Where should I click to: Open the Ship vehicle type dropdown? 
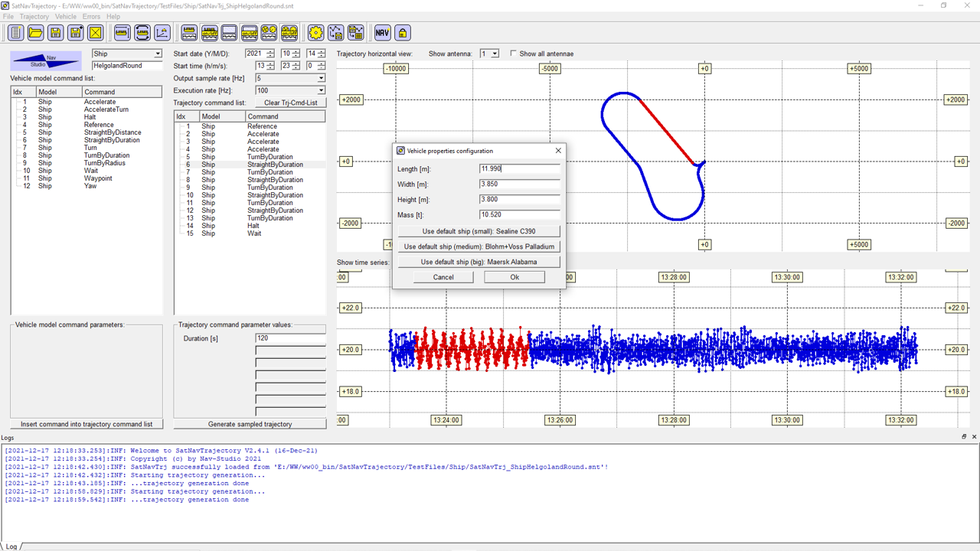[x=158, y=54]
